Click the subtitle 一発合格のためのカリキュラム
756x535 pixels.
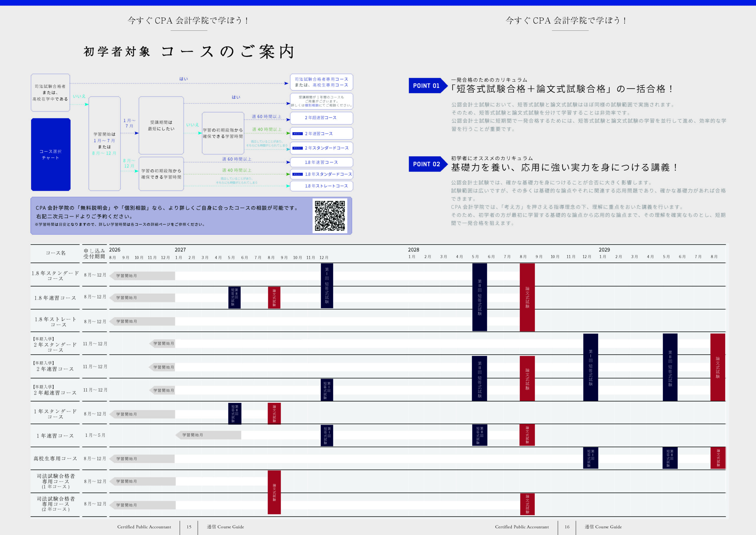coord(489,80)
